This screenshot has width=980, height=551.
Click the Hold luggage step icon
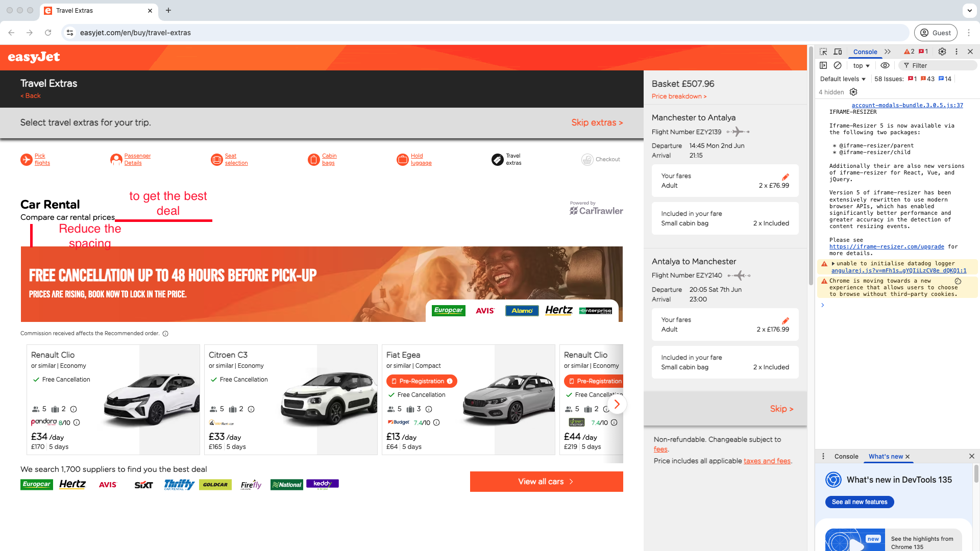click(402, 160)
